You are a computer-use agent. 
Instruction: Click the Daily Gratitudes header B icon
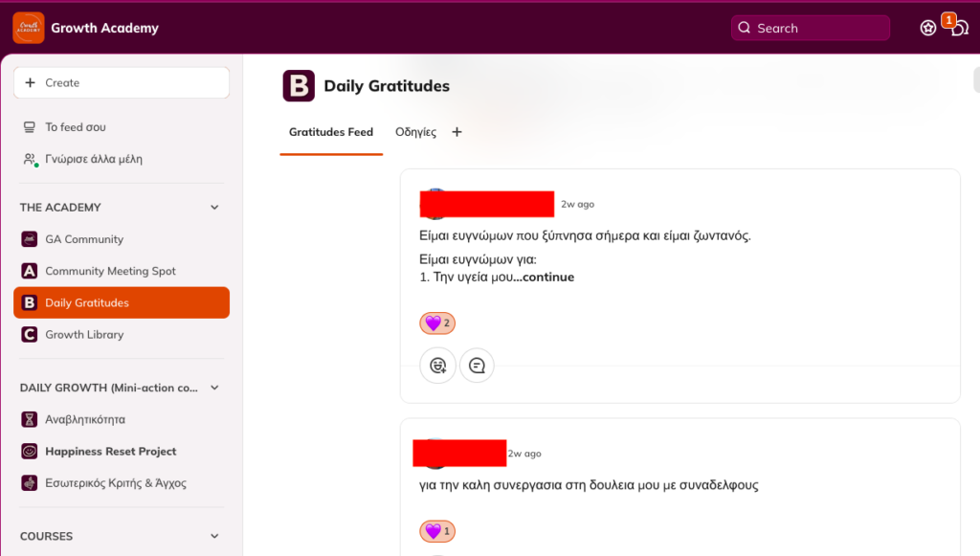299,86
